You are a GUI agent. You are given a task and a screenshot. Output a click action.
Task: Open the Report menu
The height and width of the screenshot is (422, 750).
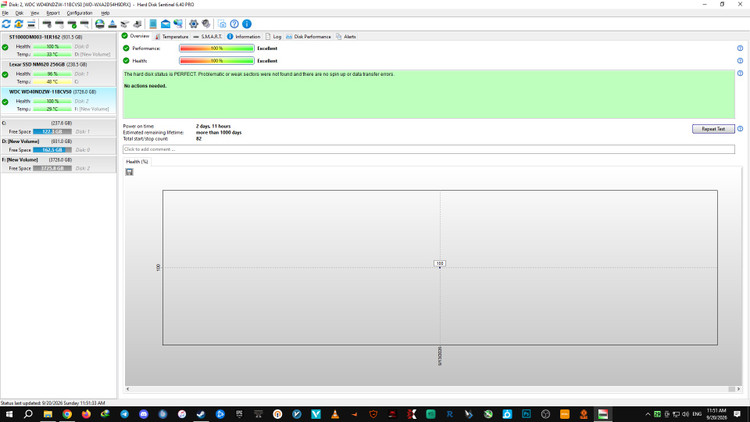(x=53, y=13)
